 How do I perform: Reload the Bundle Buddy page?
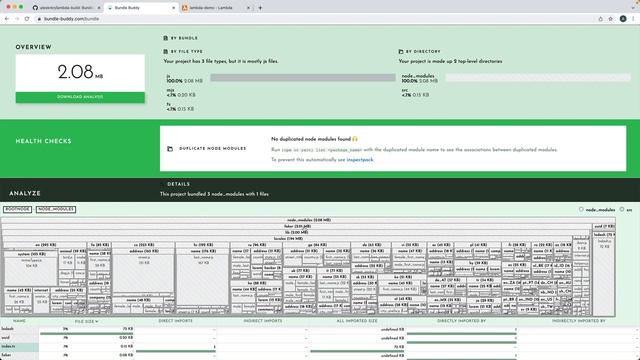[x=27, y=19]
